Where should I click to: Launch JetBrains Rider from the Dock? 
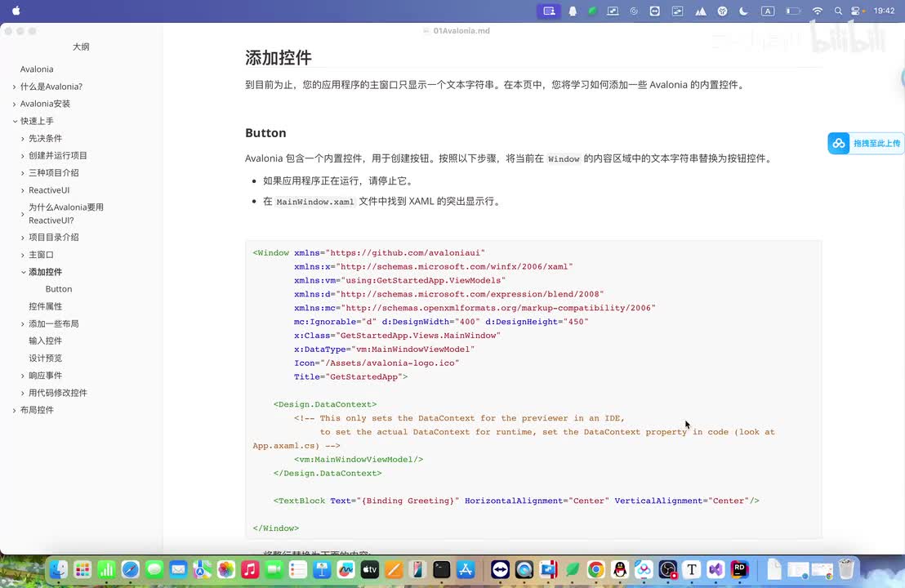(x=740, y=570)
